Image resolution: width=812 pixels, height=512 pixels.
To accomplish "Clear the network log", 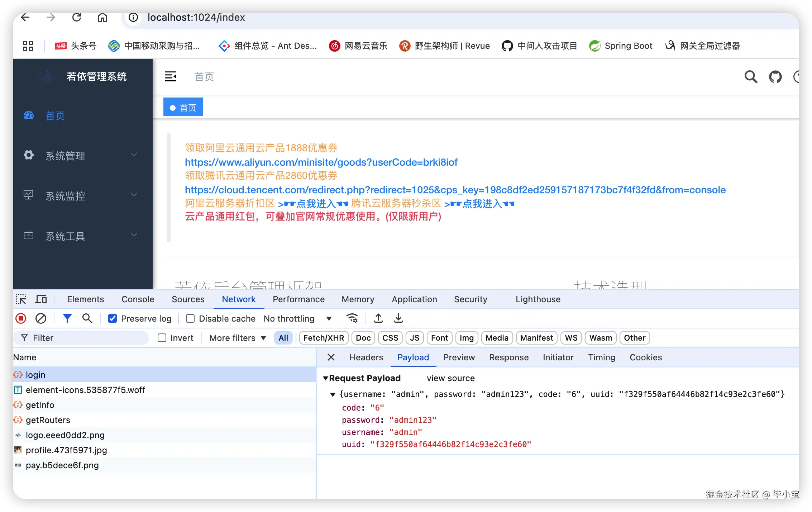I will 41,318.
